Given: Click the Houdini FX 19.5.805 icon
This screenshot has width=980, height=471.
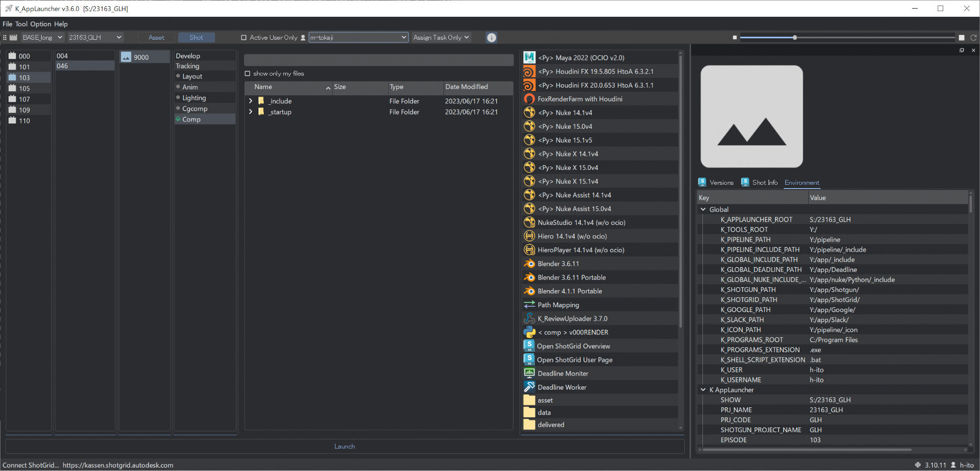Looking at the screenshot, I should [529, 71].
